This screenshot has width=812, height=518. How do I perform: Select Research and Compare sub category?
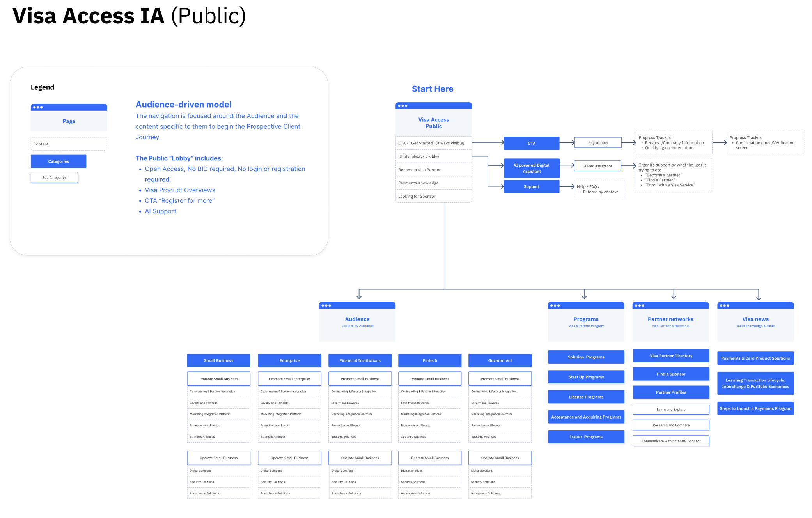671,425
